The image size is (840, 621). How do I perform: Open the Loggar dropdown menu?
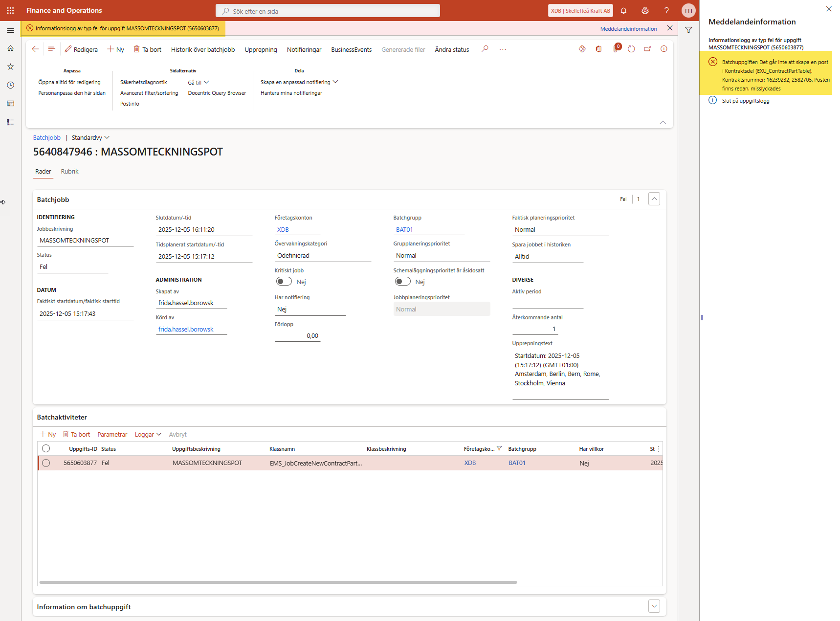pos(148,435)
